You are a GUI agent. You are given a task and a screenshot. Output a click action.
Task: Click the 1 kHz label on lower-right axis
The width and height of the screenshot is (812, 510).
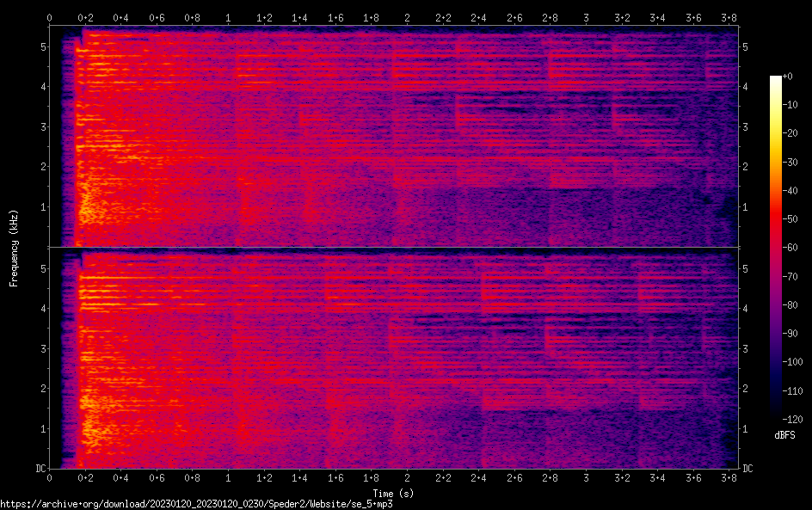746,428
